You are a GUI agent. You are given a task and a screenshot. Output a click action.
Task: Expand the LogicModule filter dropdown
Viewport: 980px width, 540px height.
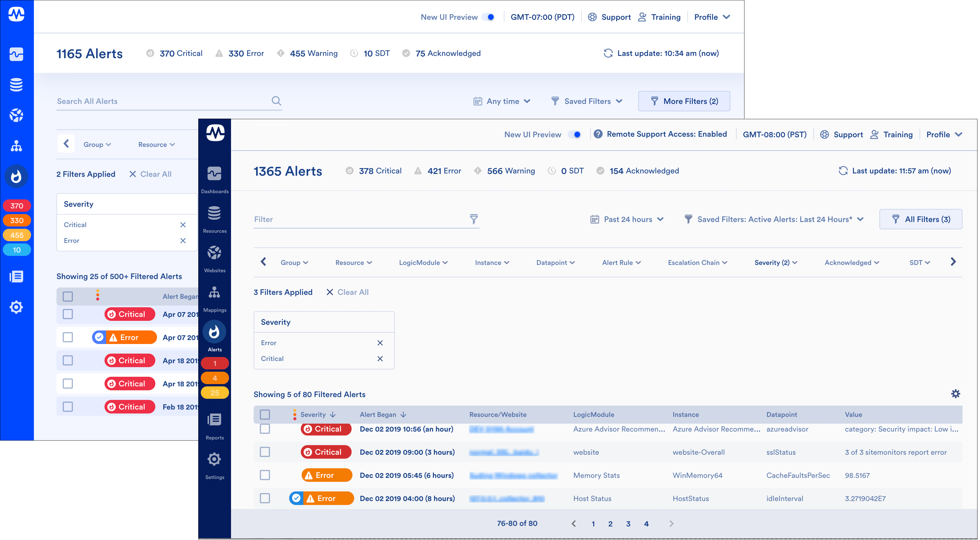point(423,263)
